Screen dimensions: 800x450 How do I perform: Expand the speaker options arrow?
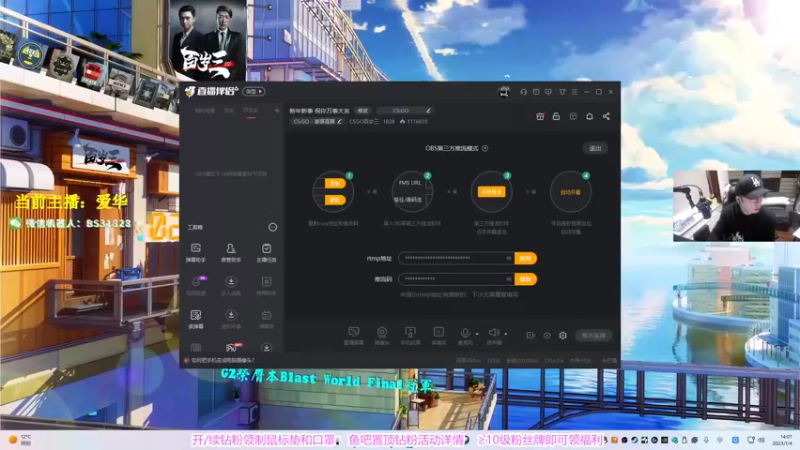pyautogui.click(x=506, y=334)
